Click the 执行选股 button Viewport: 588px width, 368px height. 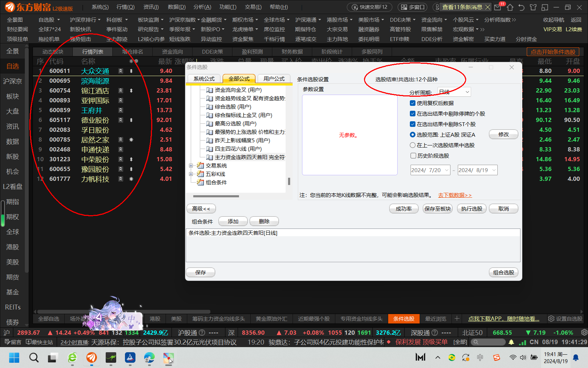(471, 209)
